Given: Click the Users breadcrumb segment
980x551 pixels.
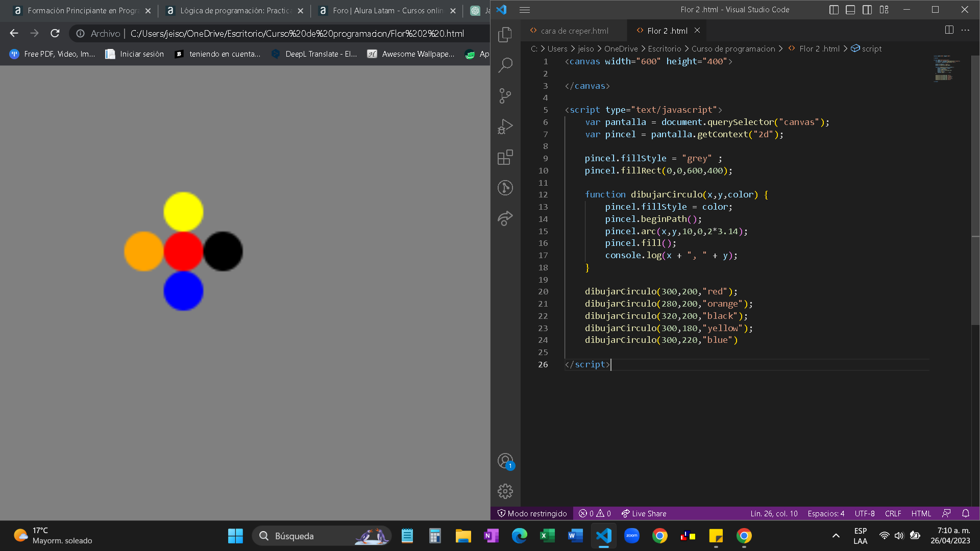Looking at the screenshot, I should [557, 49].
